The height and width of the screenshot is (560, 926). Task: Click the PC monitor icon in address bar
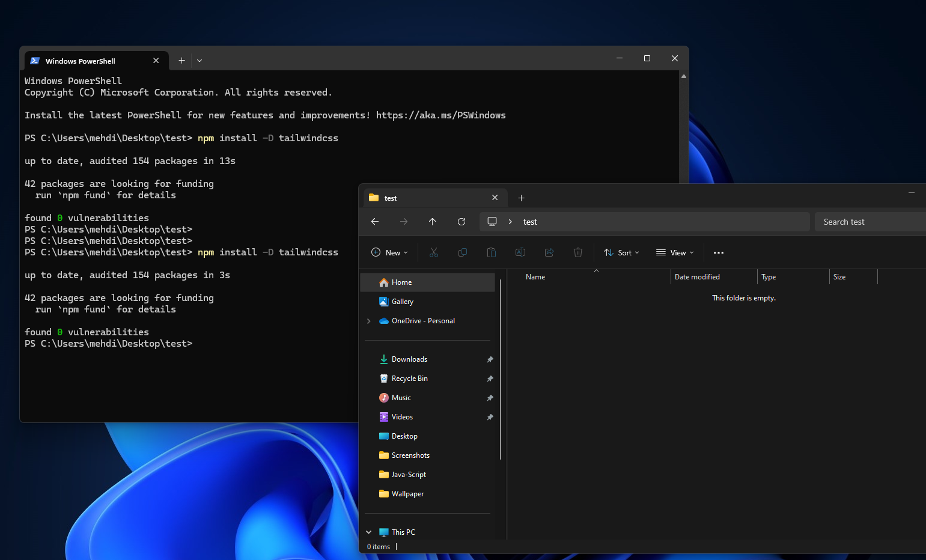(x=492, y=222)
